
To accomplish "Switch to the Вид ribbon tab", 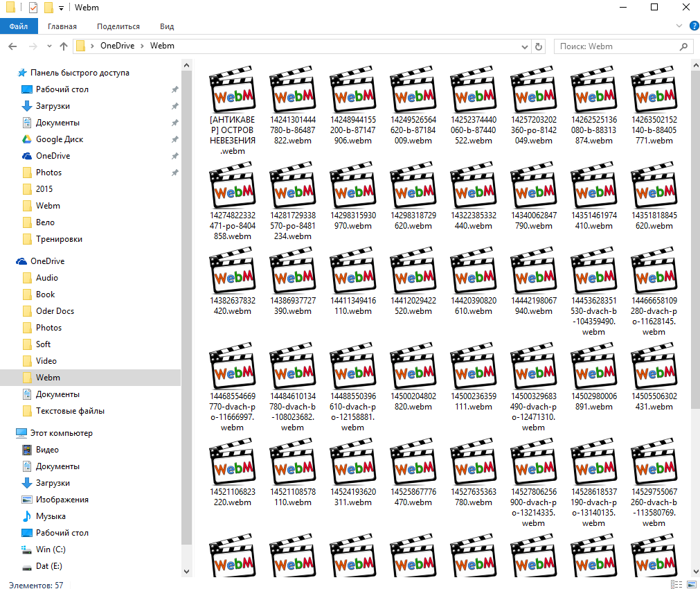I will (166, 26).
